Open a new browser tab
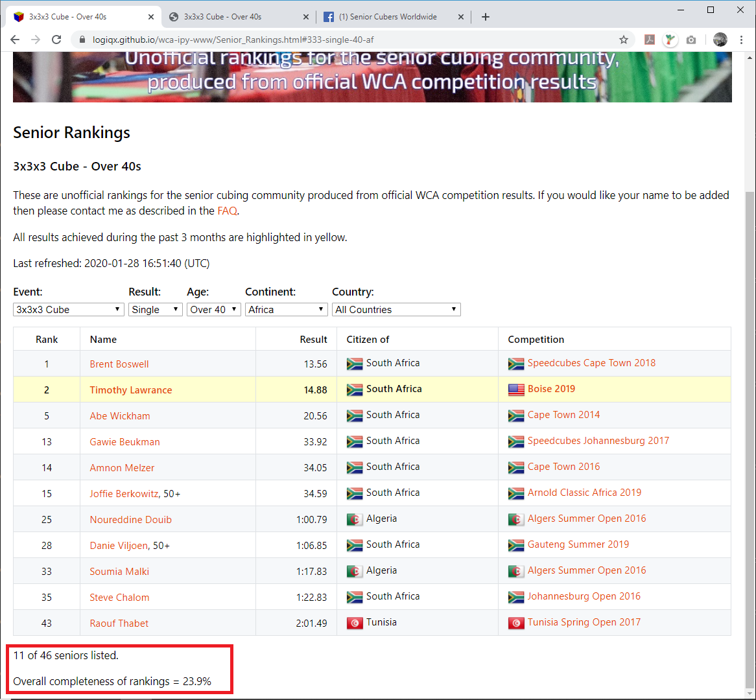The height and width of the screenshot is (700, 756). [486, 17]
